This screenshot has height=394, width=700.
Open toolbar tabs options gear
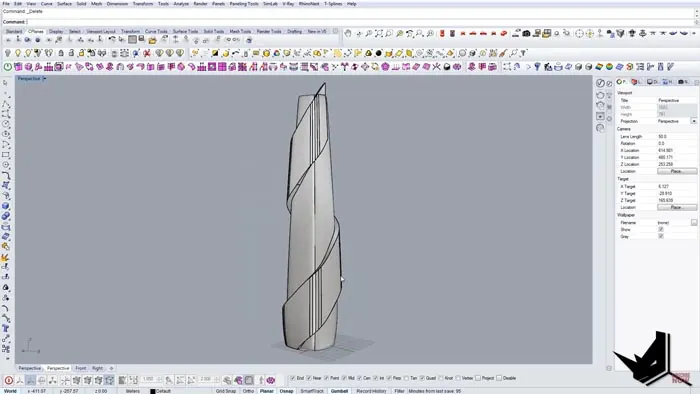click(x=335, y=31)
